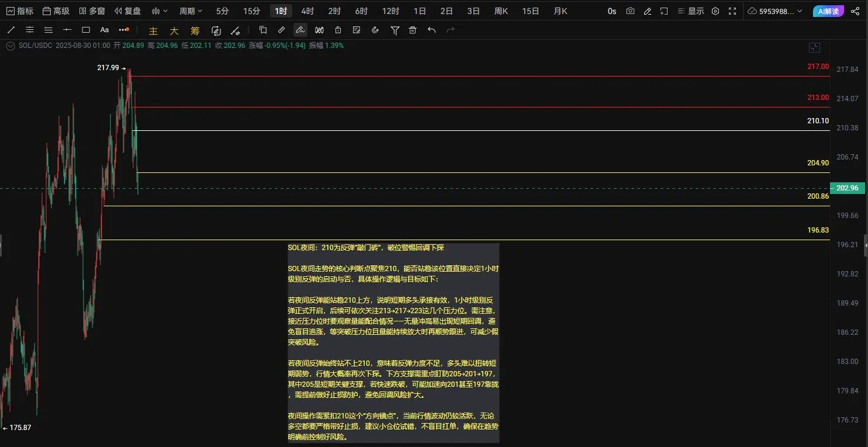The width and height of the screenshot is (868, 447).
Task: Click the 0s countdown indicator
Action: (612, 11)
